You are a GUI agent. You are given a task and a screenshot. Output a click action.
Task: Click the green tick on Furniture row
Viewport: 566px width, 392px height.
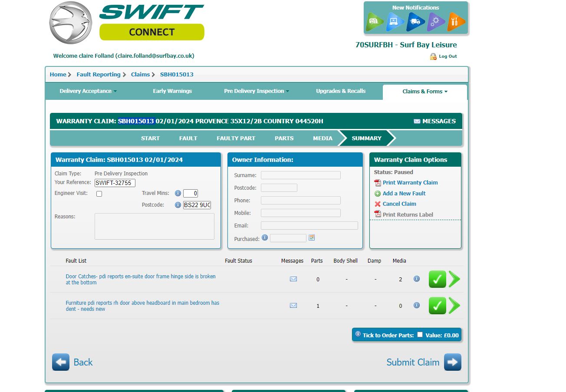[x=438, y=306]
